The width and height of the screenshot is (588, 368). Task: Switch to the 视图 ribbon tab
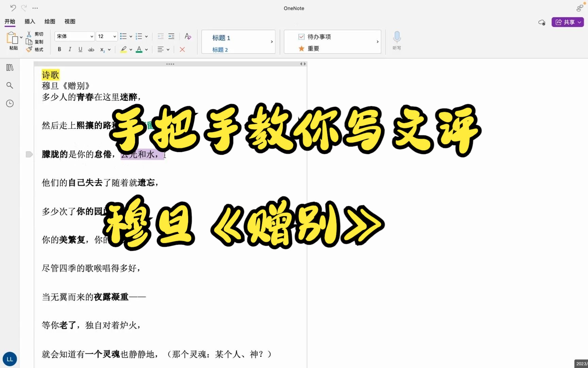(70, 21)
